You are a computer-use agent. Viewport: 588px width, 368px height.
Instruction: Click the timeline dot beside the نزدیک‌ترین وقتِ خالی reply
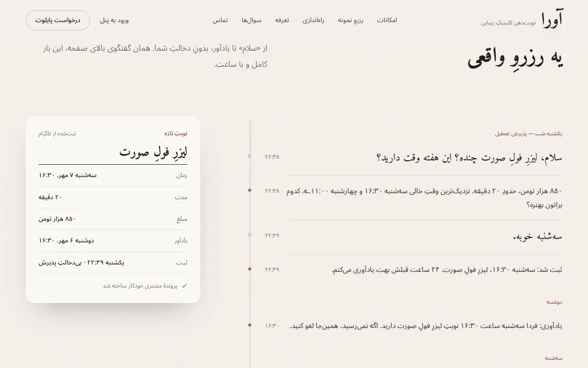tap(249, 190)
